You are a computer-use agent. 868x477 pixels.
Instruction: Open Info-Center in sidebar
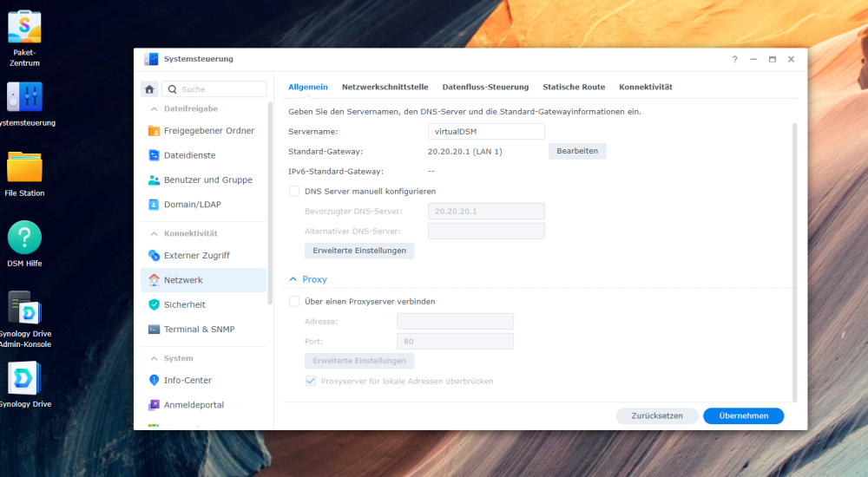pyautogui.click(x=204, y=380)
